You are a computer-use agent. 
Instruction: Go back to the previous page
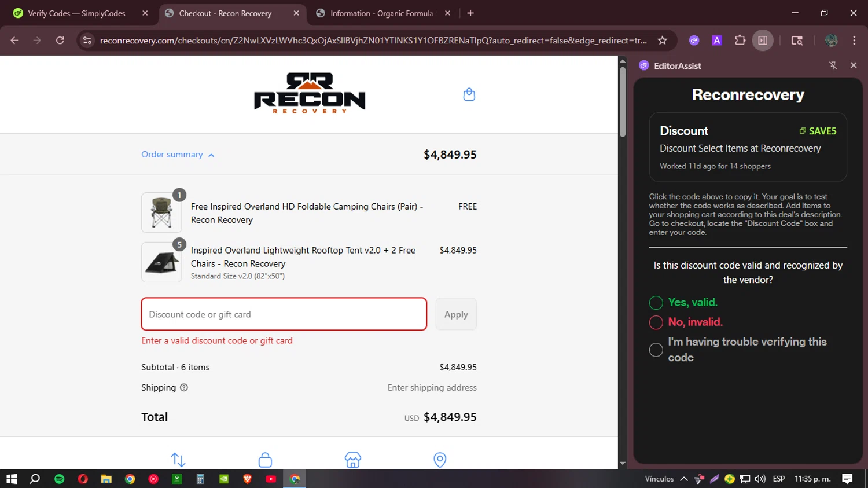(x=14, y=41)
